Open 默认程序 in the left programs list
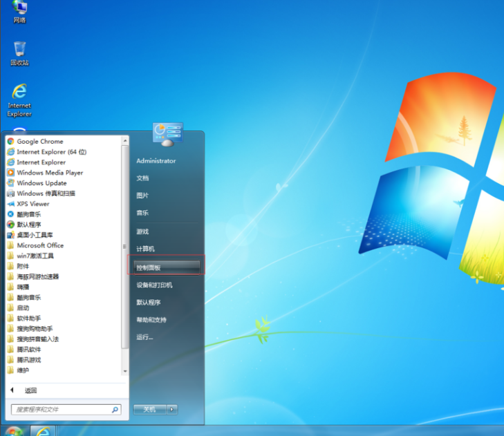The width and height of the screenshot is (504, 436). pyautogui.click(x=29, y=225)
